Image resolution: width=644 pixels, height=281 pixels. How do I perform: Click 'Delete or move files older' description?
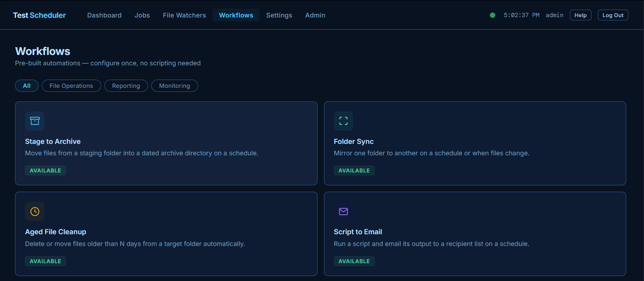coord(135,244)
